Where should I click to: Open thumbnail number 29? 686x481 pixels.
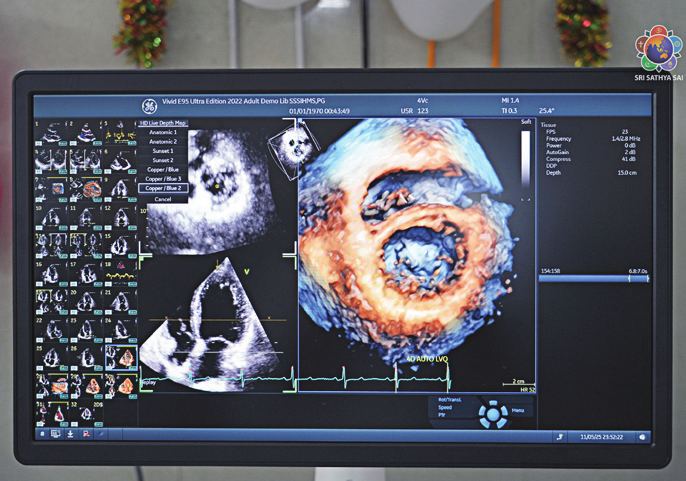tap(86, 386)
